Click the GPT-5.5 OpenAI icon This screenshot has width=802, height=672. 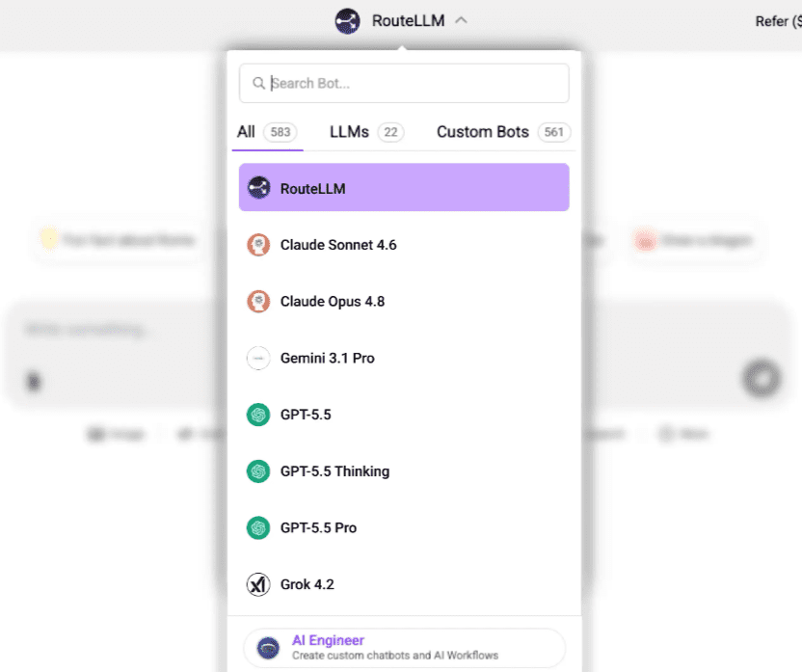pos(258,415)
